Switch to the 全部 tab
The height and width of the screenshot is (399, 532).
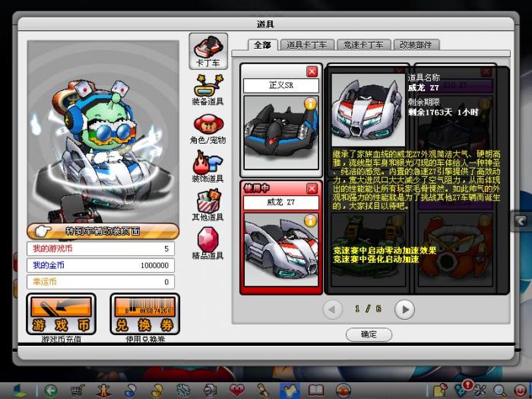click(x=263, y=45)
